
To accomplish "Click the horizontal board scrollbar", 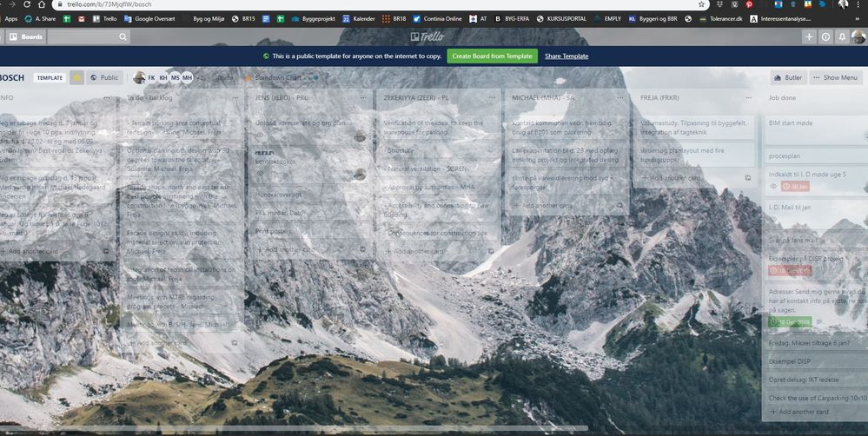I will (x=294, y=428).
